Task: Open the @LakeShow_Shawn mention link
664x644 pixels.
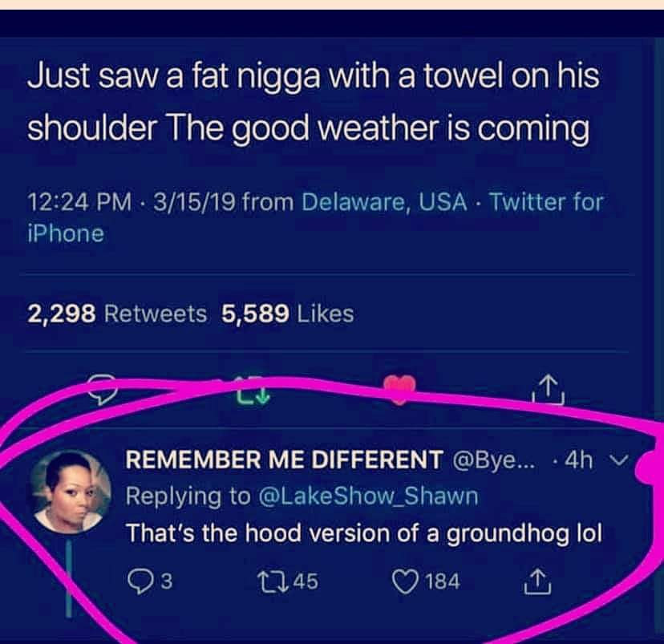Action: [x=368, y=496]
